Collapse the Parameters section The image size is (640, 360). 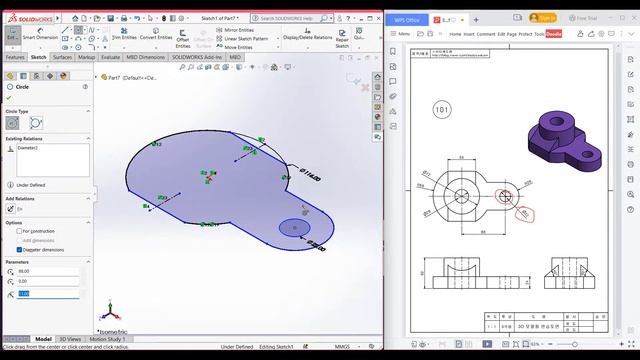point(88,262)
